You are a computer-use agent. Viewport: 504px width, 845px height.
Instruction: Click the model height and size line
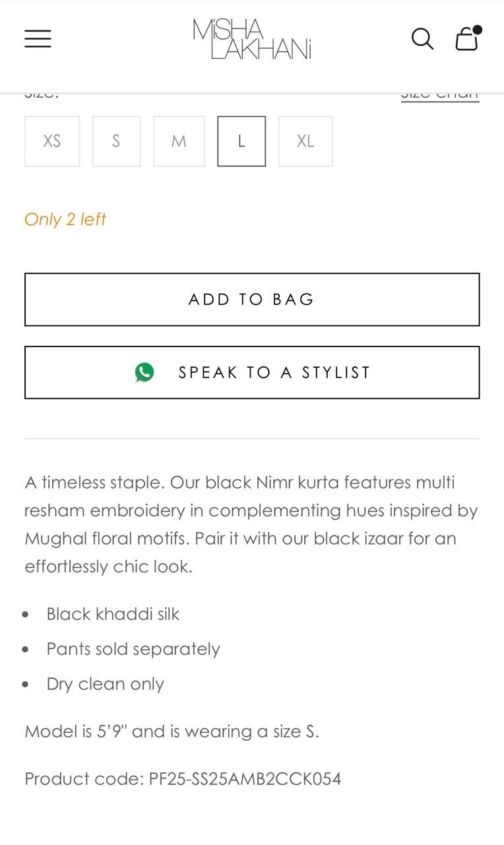tap(172, 731)
